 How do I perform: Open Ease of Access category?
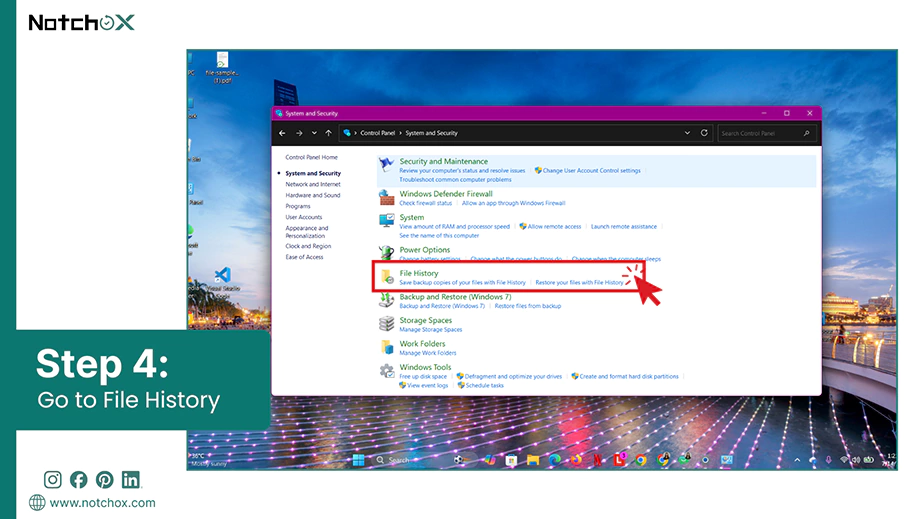(x=305, y=257)
